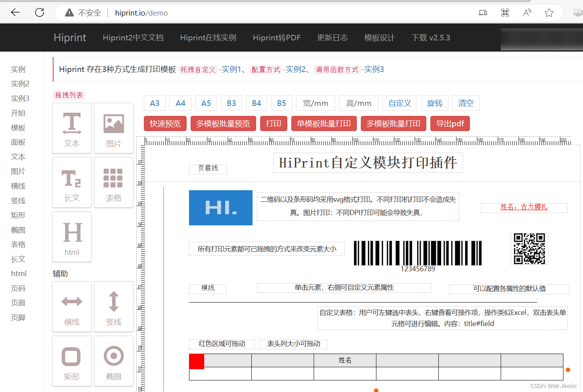
Task: Go back with the browser back arrow
Action: pos(15,12)
